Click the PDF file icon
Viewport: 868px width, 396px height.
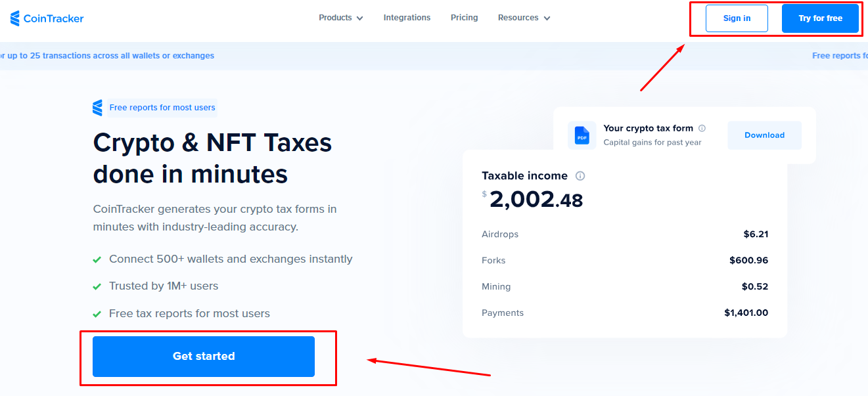click(582, 135)
